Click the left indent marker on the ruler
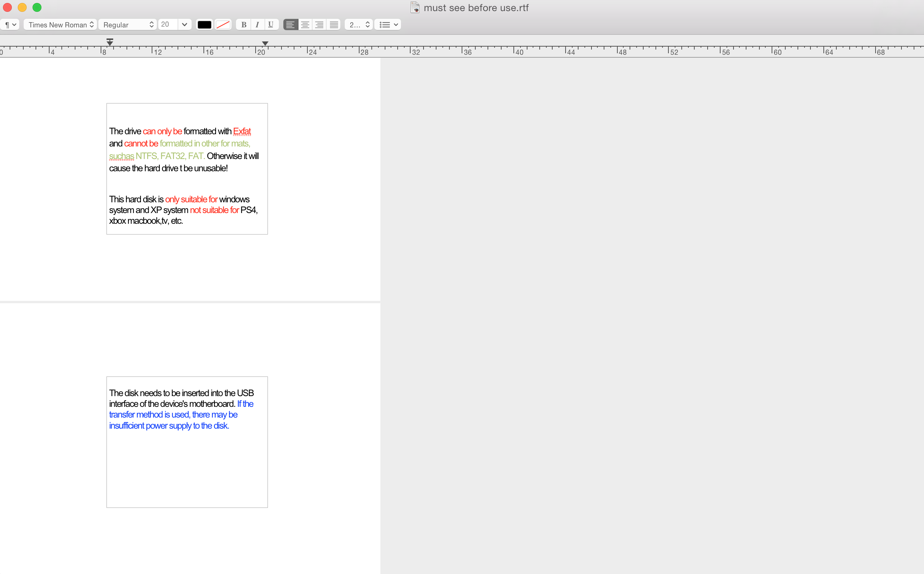Image resolution: width=924 pixels, height=574 pixels. pos(110,42)
